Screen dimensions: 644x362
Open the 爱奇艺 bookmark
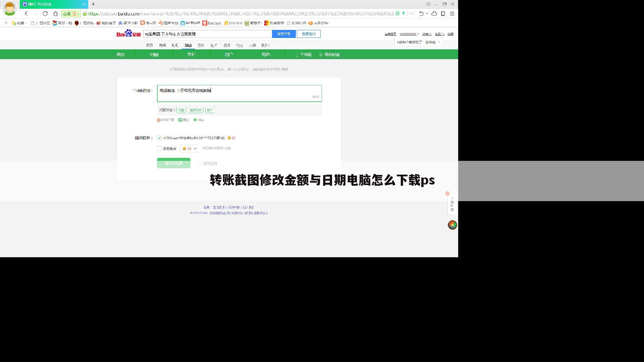pyautogui.click(x=253, y=23)
